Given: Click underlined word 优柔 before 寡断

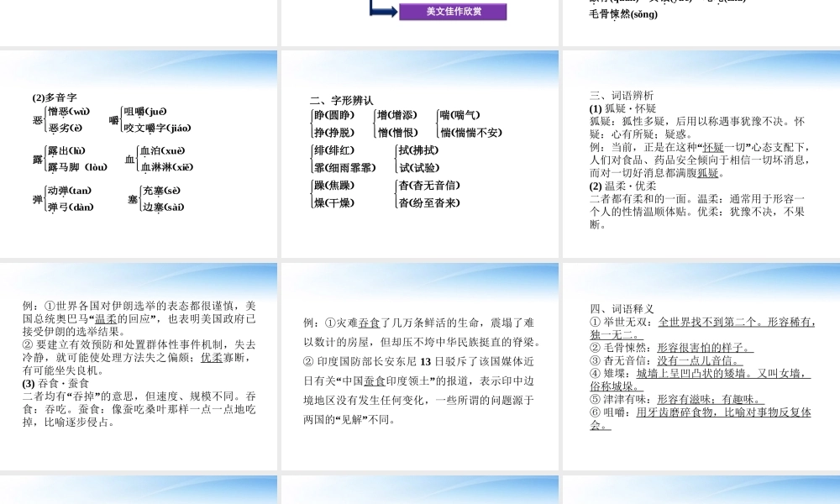Looking at the screenshot, I should 212,358.
